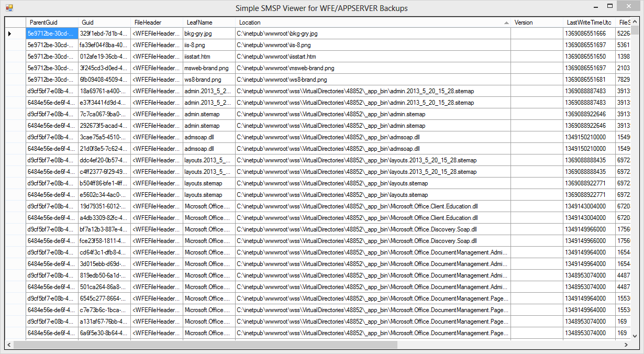Select the Guid cell 19d79351-6012-...
The image size is (644, 354).
104,206
